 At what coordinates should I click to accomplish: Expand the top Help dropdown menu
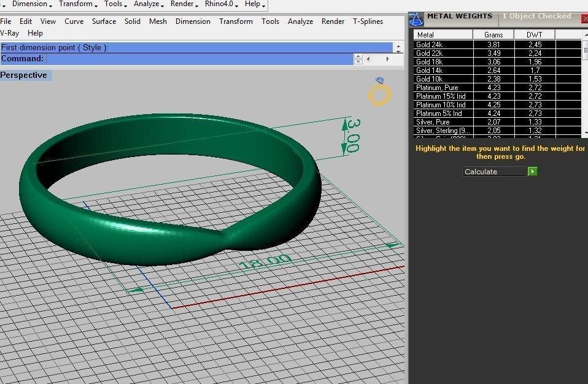pos(255,4)
